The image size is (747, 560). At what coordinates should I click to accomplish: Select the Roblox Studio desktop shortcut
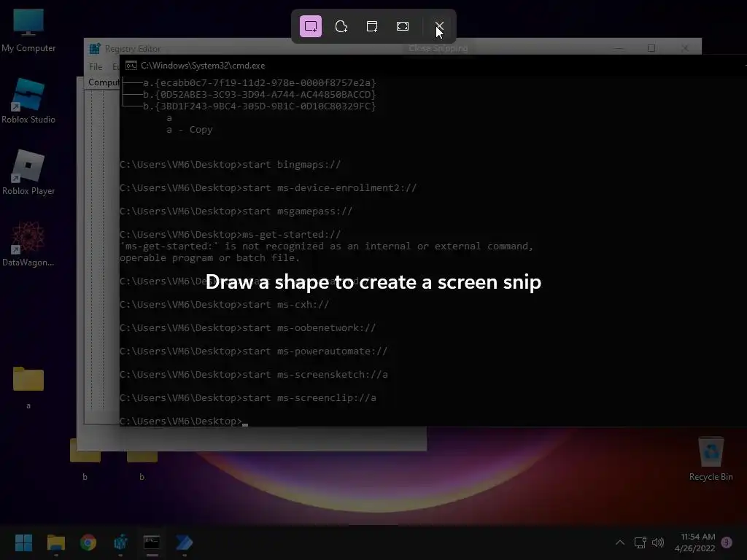28,101
